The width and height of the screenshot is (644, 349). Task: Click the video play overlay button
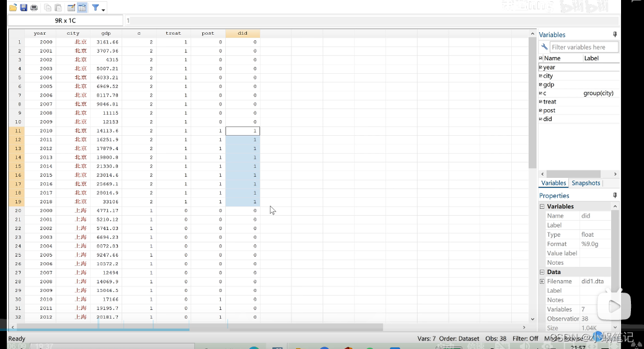614,306
